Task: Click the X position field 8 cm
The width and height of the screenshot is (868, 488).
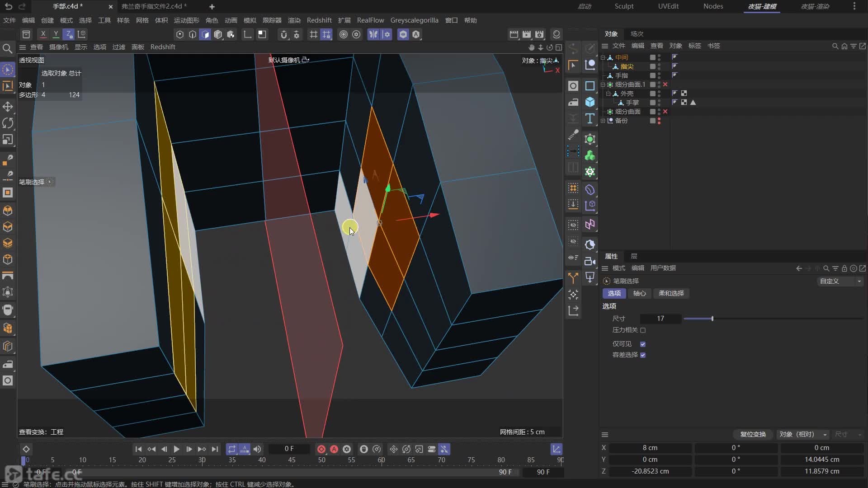Action: pyautogui.click(x=650, y=448)
